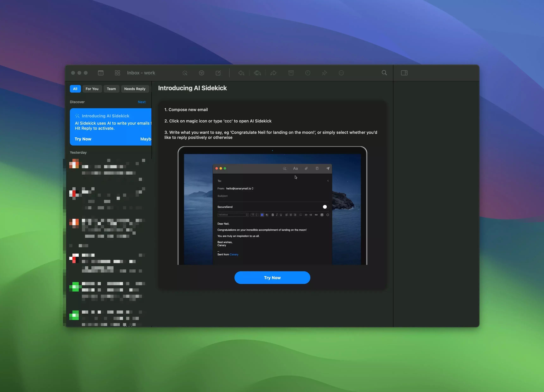This screenshot has height=392, width=544.
Task: Reply to the selected message
Action: point(241,73)
